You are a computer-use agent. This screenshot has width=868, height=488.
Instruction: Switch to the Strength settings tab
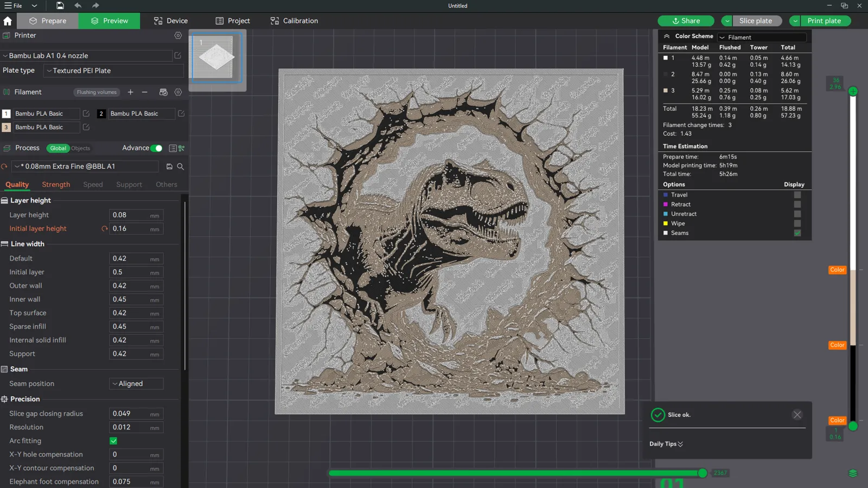click(56, 185)
